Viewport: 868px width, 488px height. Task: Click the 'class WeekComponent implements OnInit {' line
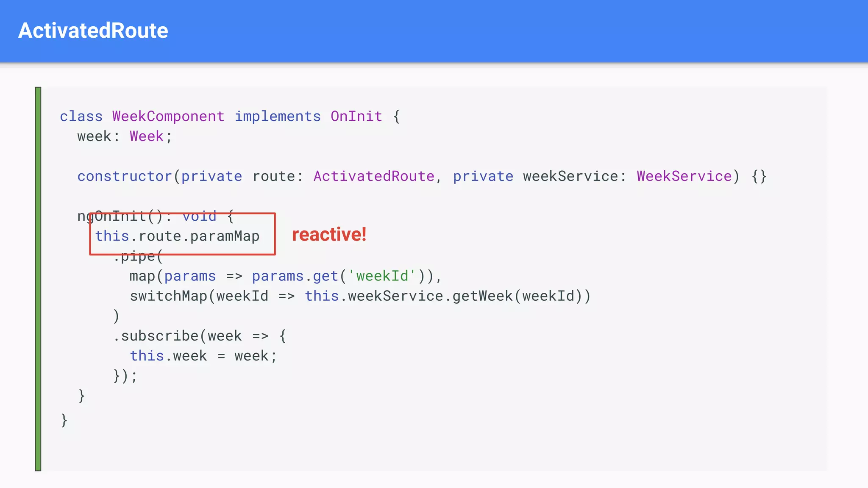tap(230, 116)
